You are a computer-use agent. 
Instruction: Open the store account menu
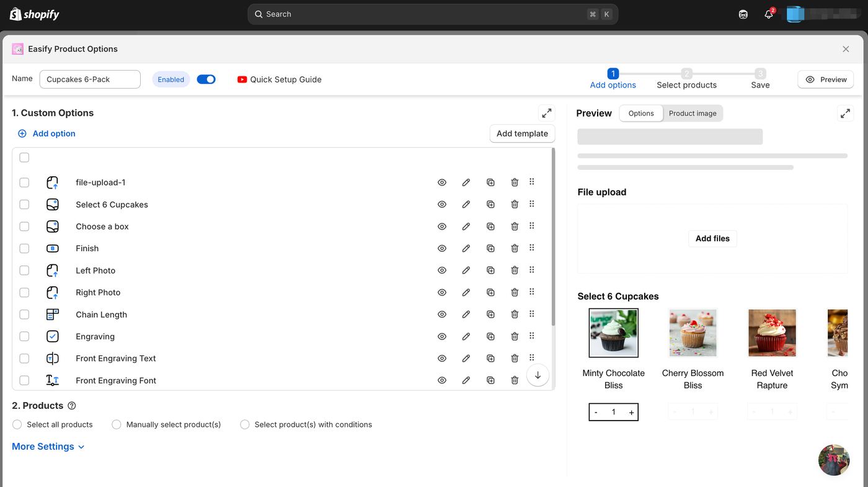[x=823, y=14]
